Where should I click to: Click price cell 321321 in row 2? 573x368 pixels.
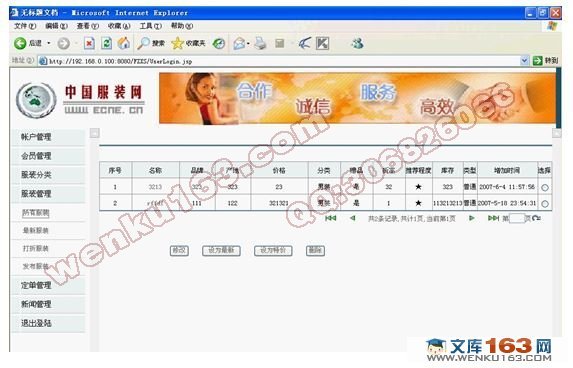(279, 203)
